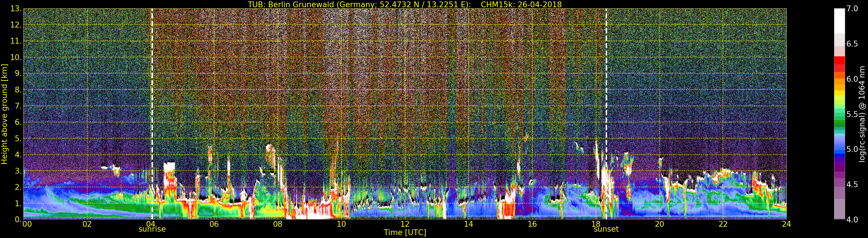868x238 pixels.
Task: Select the 06 tick on the time axis
Action: [x=214, y=224]
